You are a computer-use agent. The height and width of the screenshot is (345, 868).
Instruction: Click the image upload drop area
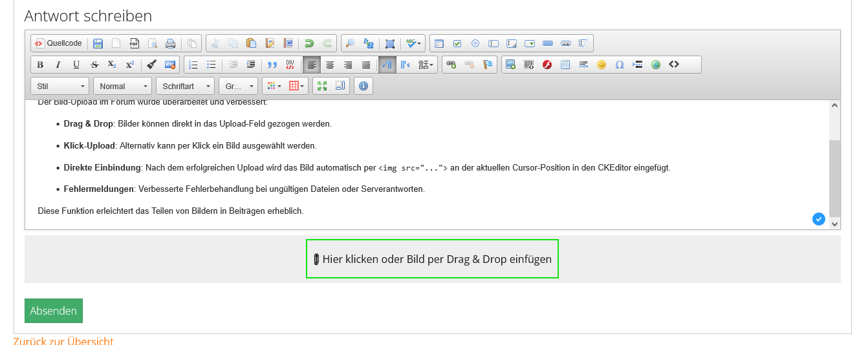[x=432, y=259]
